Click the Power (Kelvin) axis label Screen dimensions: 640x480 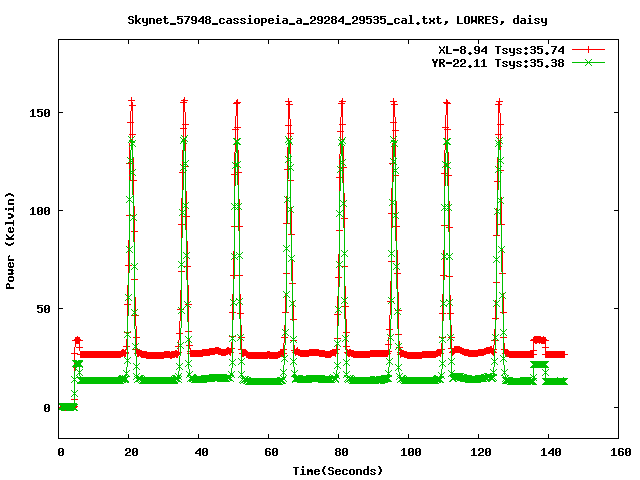click(x=10, y=241)
